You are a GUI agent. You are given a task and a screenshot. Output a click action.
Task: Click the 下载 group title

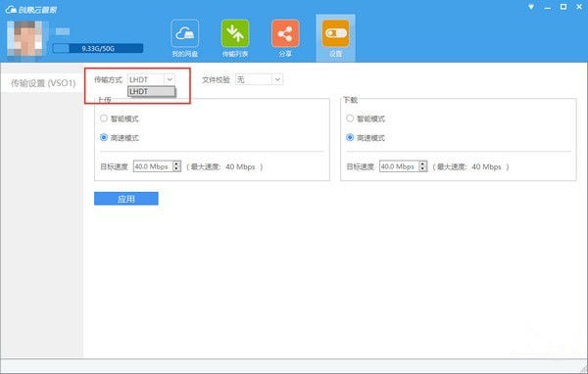(x=350, y=100)
